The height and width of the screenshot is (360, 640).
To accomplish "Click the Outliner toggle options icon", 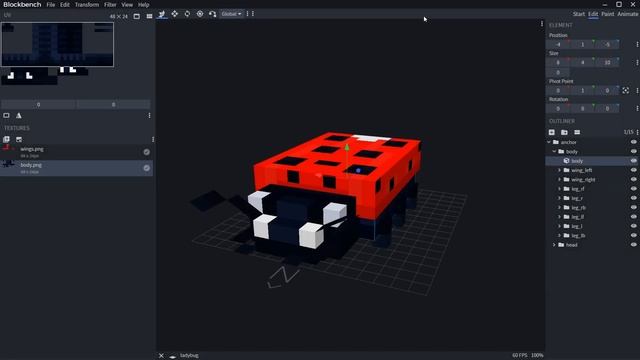I will click(577, 132).
